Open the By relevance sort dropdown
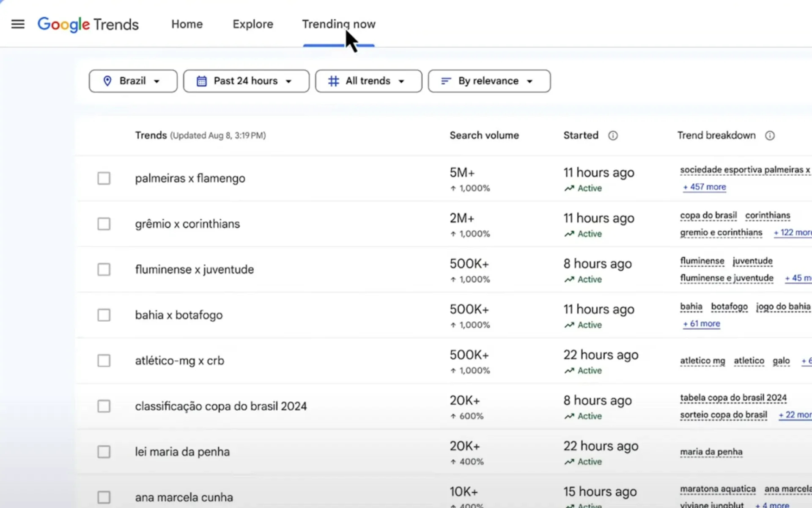Screen dimensions: 812x508 tap(489, 81)
